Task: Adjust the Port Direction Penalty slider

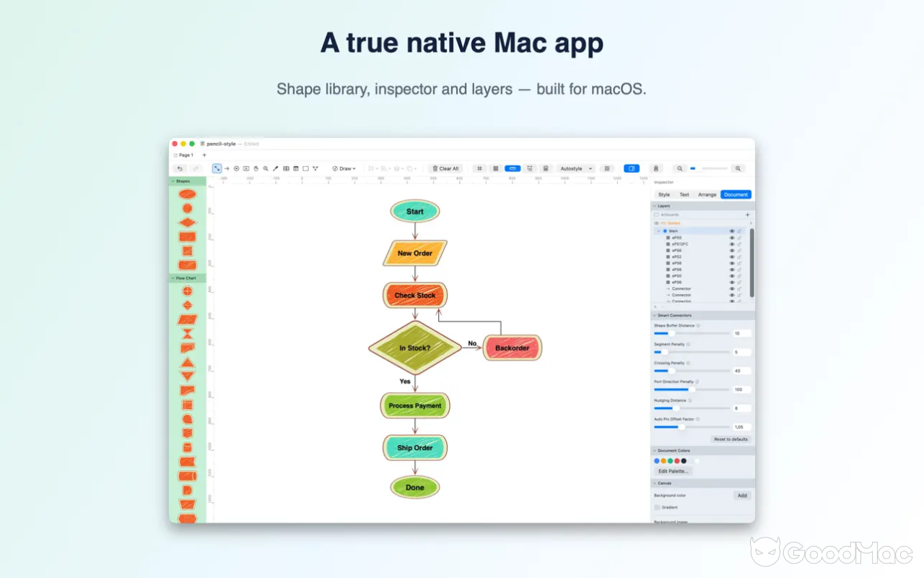Action: [692, 389]
